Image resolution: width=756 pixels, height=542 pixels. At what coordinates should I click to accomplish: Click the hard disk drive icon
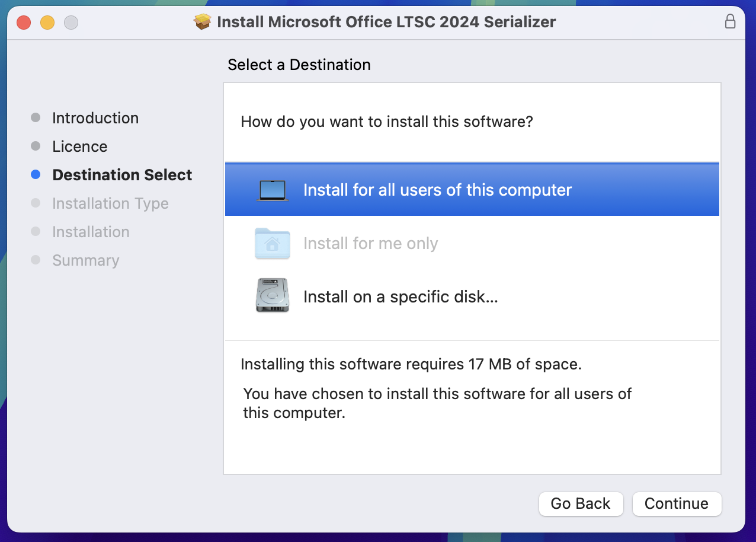(x=273, y=295)
